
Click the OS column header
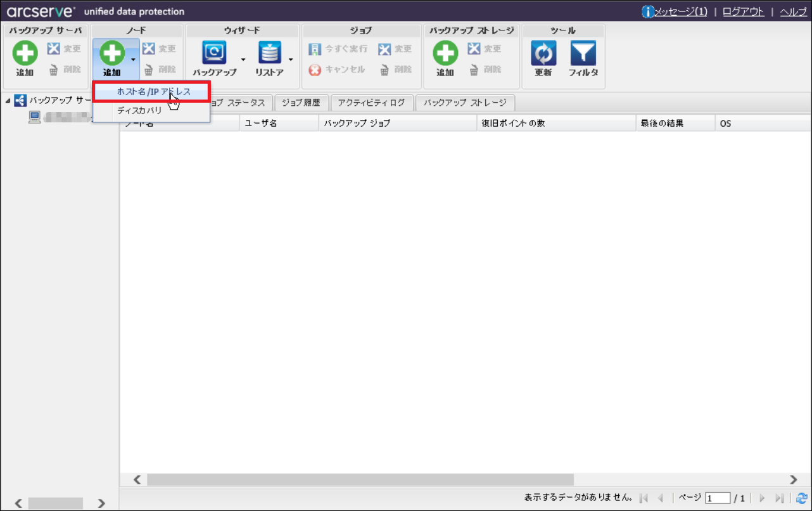[x=763, y=123]
